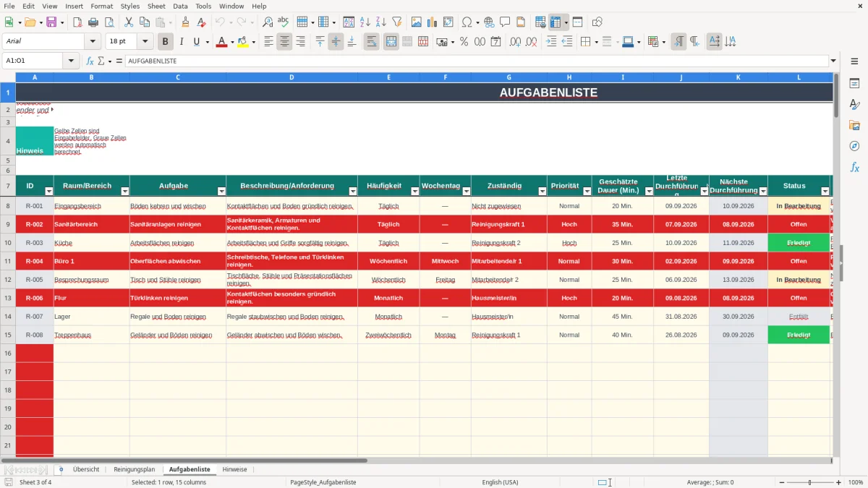Click Increase Indent icon

551,42
